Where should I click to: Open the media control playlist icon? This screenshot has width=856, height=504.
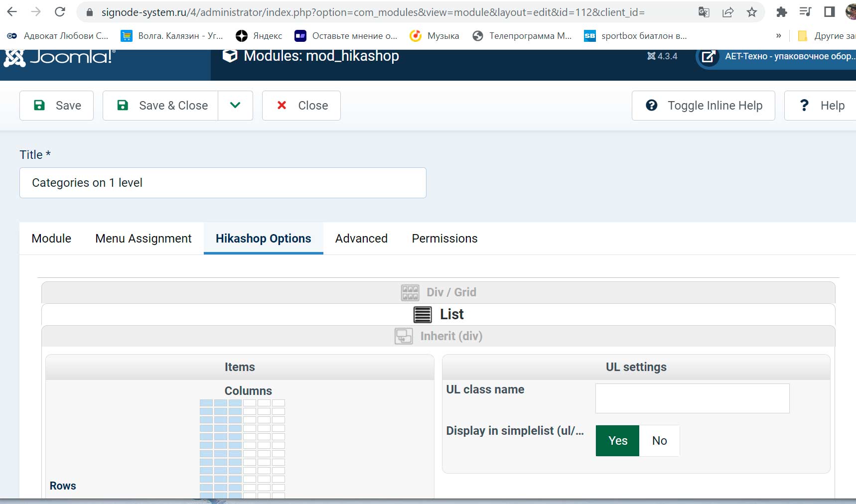(805, 12)
